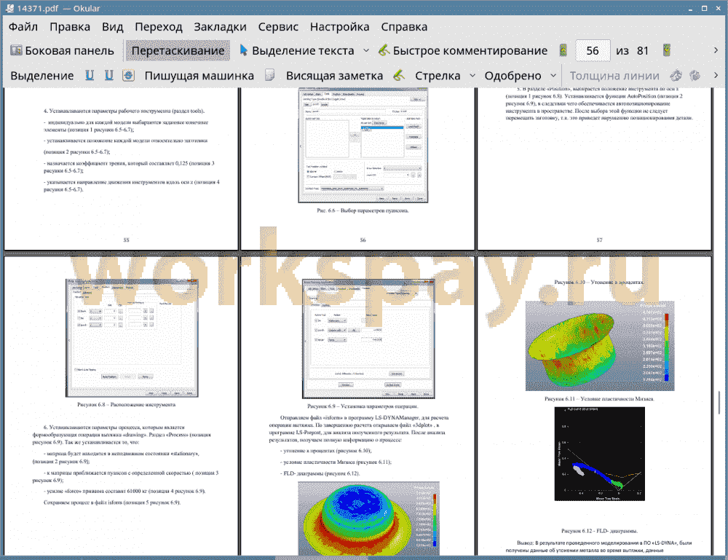Screen dimensions: 728x560
Task: Open the Правка menu
Action: click(x=70, y=27)
